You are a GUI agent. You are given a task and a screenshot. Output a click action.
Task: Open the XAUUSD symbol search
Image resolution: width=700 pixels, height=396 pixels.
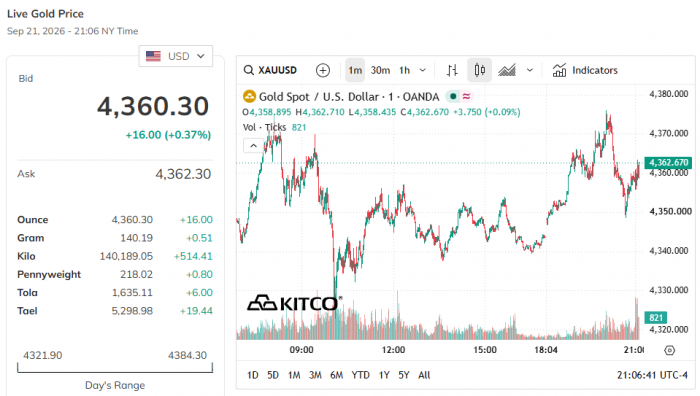click(x=270, y=70)
